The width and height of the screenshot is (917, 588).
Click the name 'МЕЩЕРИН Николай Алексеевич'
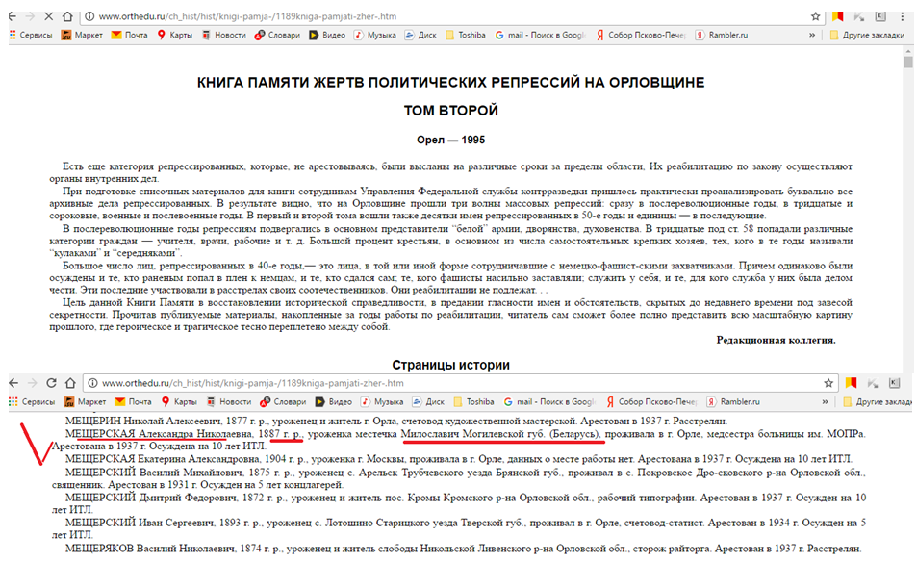click(x=144, y=422)
